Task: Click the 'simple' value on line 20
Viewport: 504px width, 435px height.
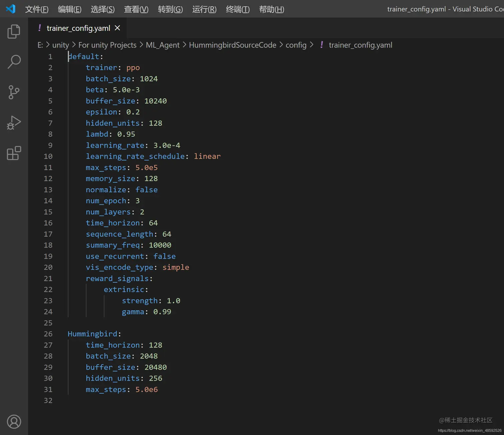Action: click(x=176, y=267)
